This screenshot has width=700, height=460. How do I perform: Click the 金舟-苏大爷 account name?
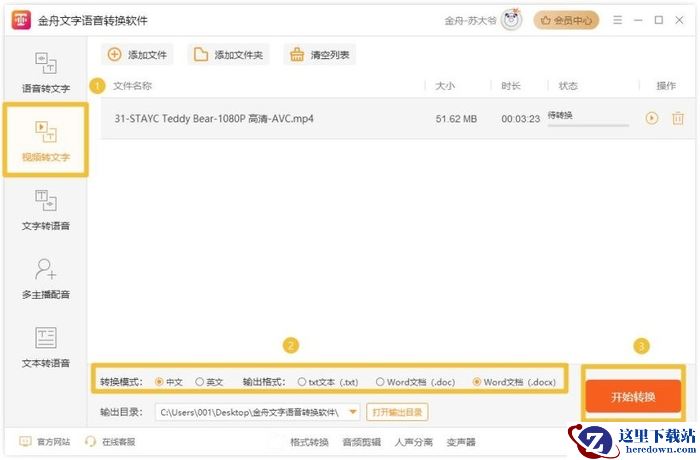(x=470, y=21)
